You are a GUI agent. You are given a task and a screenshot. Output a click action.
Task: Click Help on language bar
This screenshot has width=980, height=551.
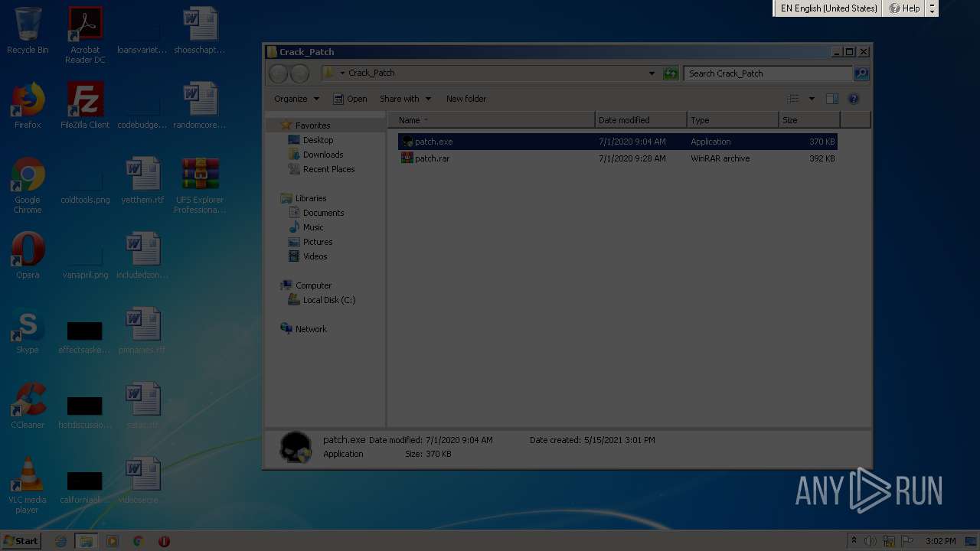904,8
